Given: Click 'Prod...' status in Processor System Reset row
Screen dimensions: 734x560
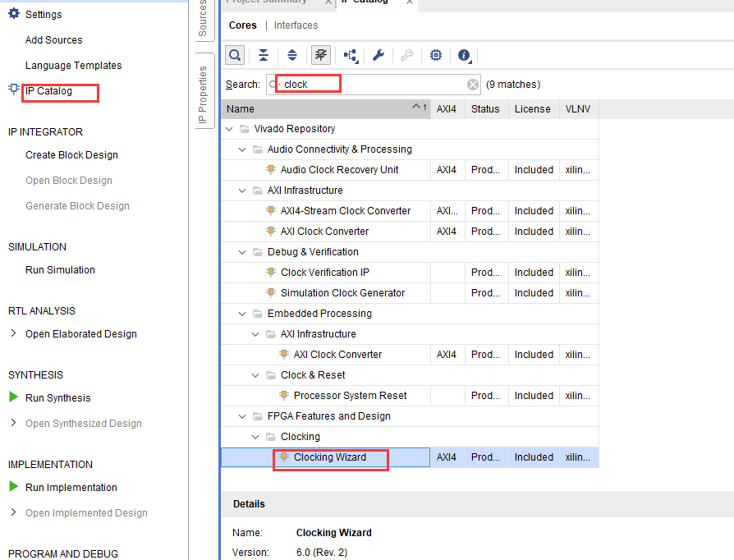Looking at the screenshot, I should coord(485,396).
